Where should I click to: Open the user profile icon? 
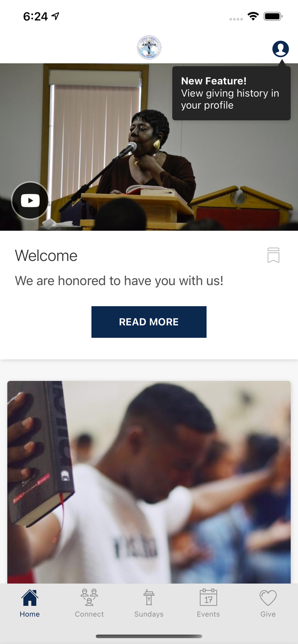tap(280, 49)
